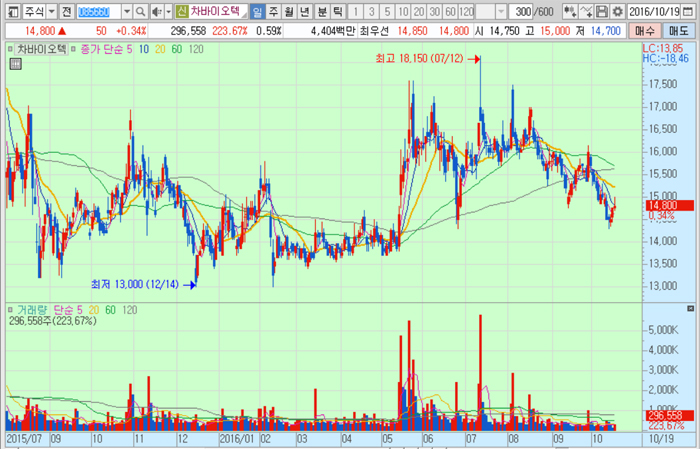Click the magnifier stock search icon
Viewport: 700px width, 449px height.
tap(140, 11)
